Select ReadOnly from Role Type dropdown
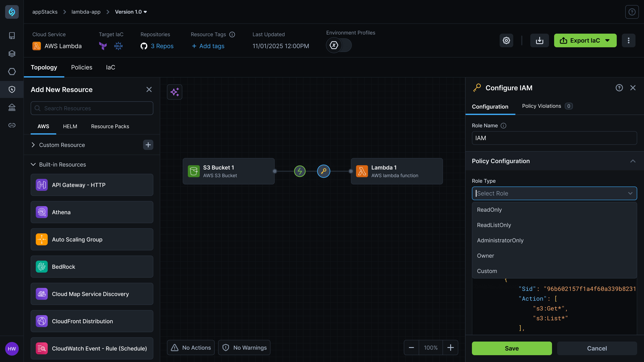This screenshot has height=362, width=644. click(x=489, y=209)
